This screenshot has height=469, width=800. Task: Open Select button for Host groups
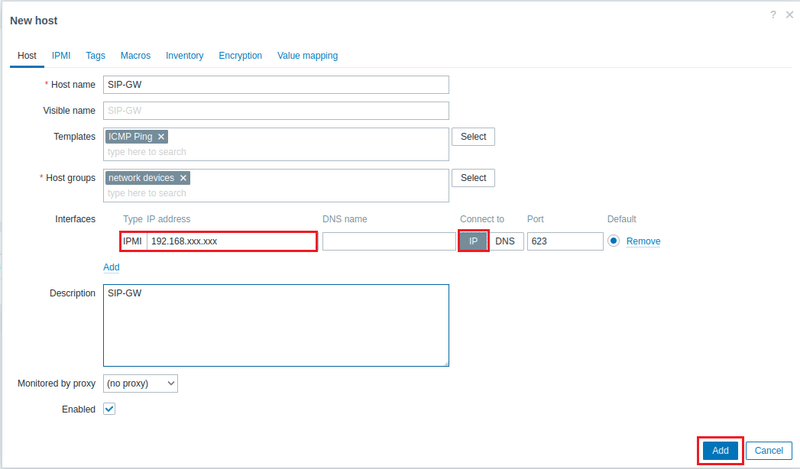coord(473,178)
